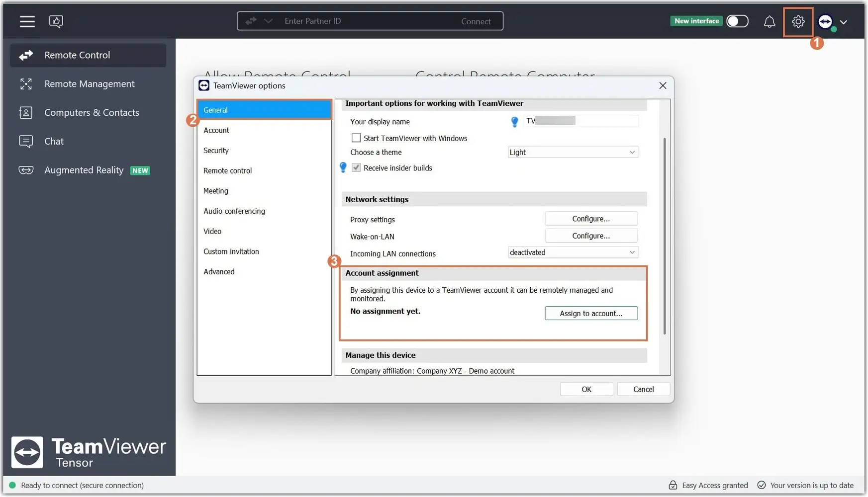The image size is (868, 497).
Task: Uncheck Receive insider builds checkbox
Action: click(356, 167)
